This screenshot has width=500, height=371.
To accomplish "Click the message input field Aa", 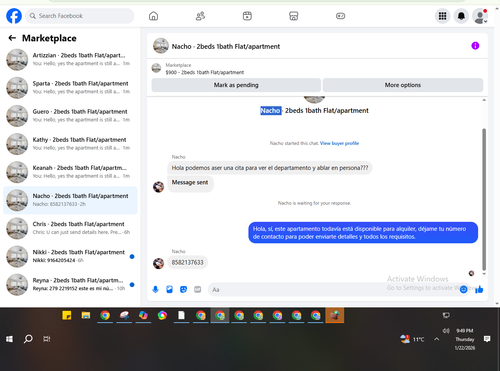I will (333, 289).
